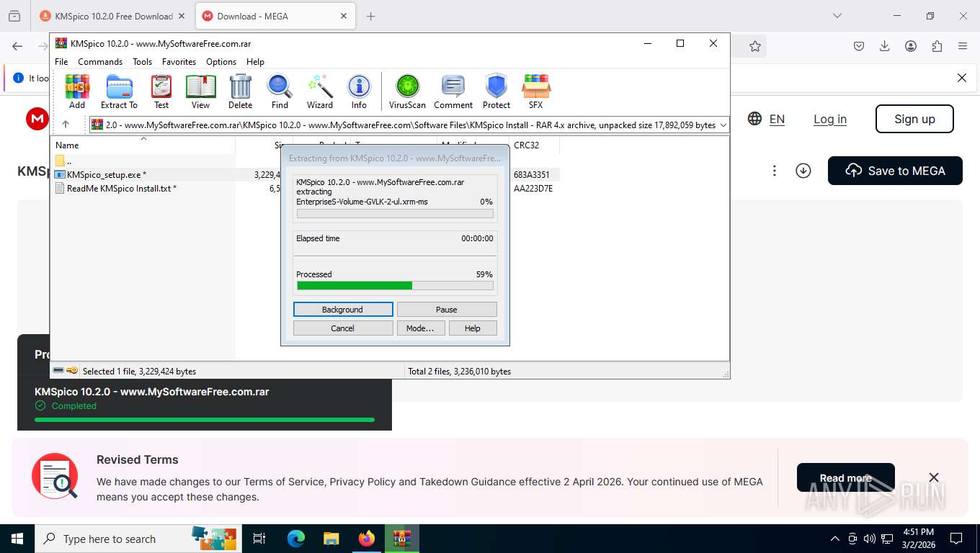
Task: Open the File menu in WinRAR
Action: click(61, 62)
